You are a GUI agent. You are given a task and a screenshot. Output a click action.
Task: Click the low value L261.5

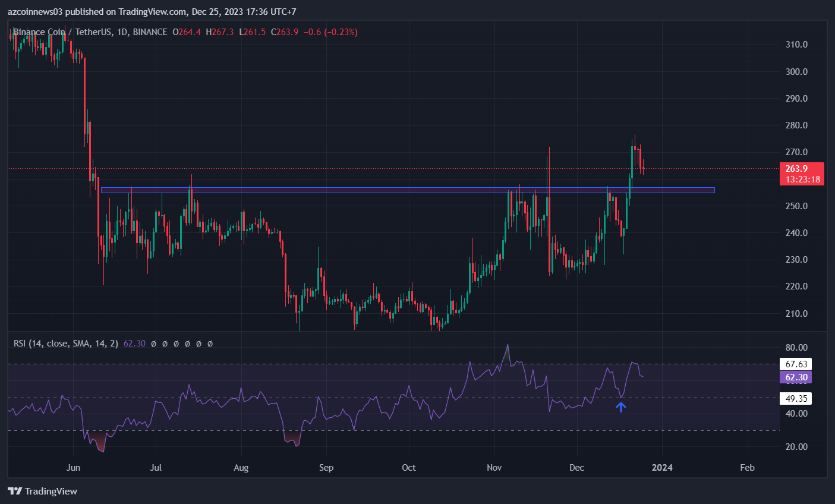(x=253, y=32)
